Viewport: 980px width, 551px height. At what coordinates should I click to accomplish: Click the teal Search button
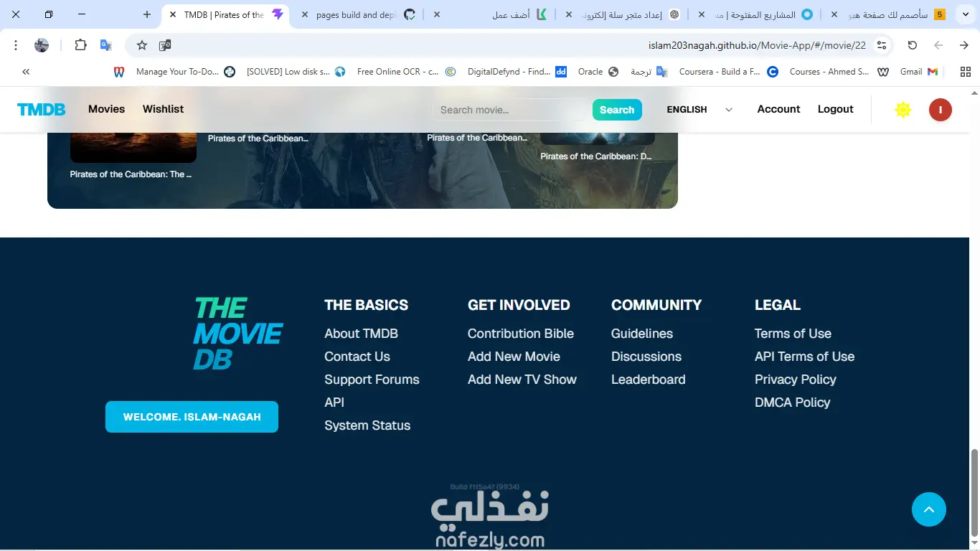click(x=617, y=110)
